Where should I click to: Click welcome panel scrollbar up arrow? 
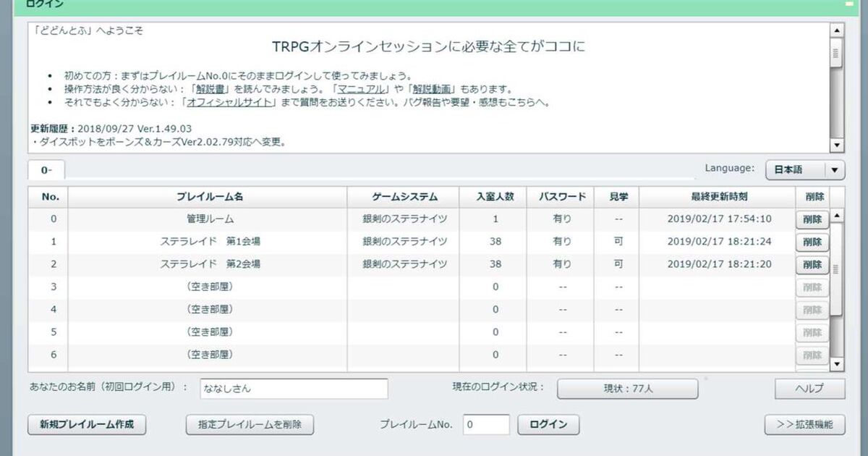[x=837, y=30]
